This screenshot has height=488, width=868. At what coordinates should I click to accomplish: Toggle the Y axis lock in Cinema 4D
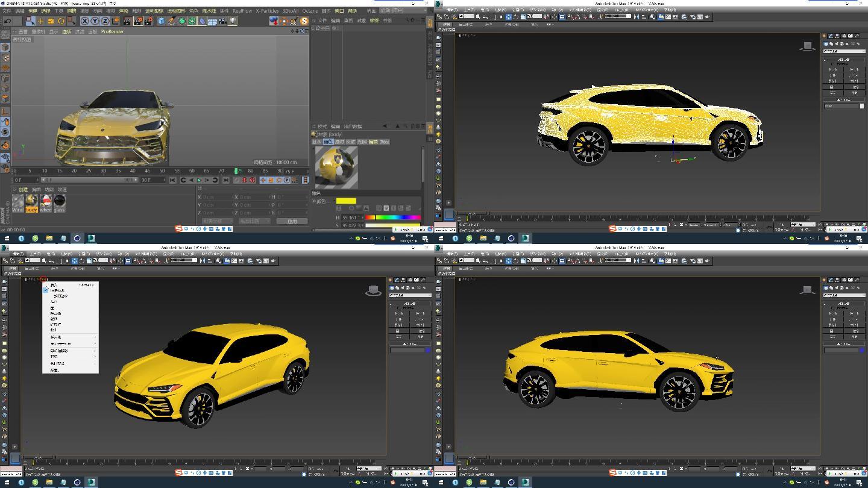pos(95,21)
